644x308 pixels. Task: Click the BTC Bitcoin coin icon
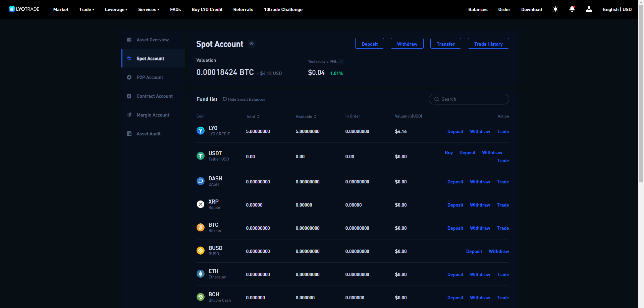point(201,227)
